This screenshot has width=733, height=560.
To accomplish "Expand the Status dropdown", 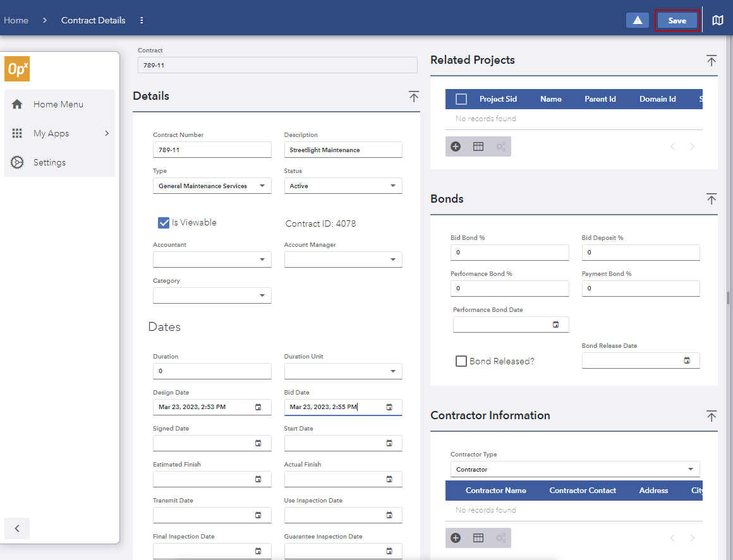I will pyautogui.click(x=342, y=186).
